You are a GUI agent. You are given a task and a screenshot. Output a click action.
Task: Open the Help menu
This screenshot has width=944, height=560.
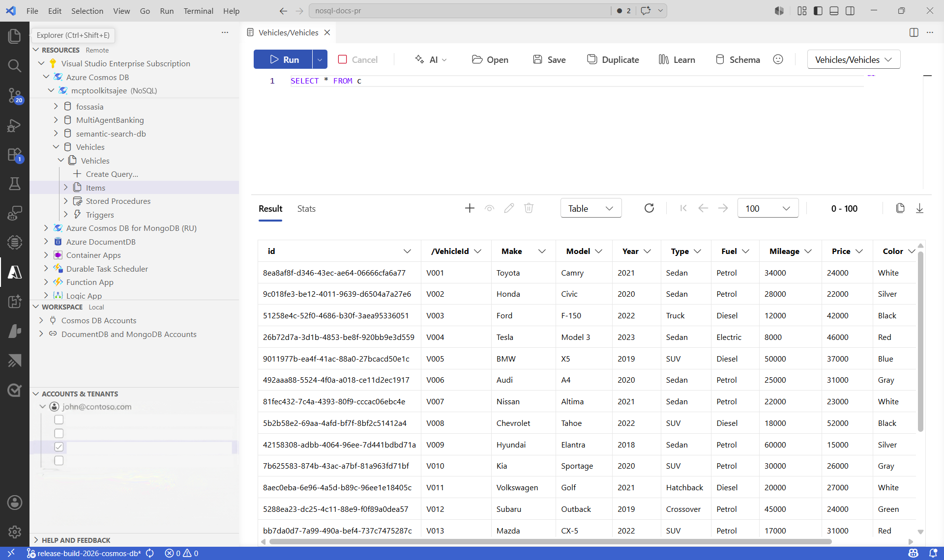click(x=231, y=11)
